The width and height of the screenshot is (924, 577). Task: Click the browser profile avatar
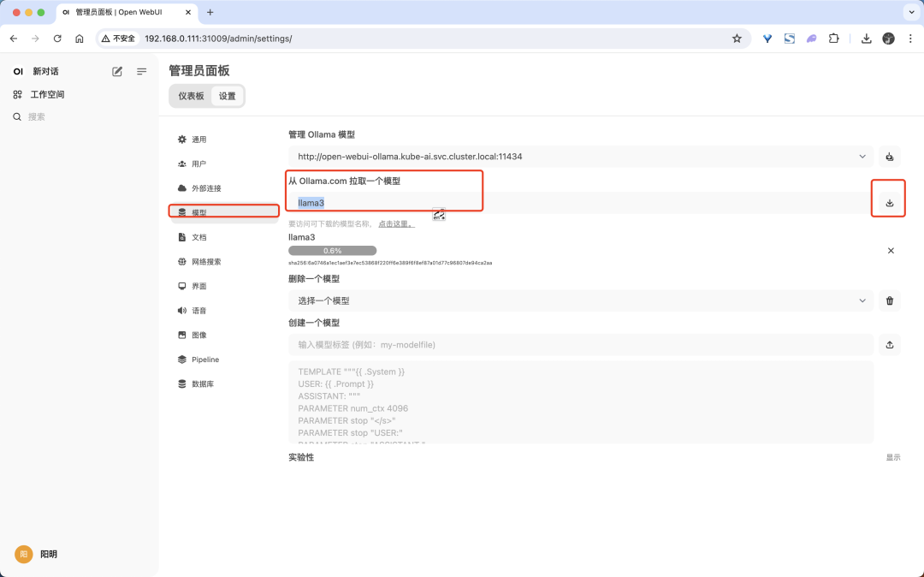[889, 39]
